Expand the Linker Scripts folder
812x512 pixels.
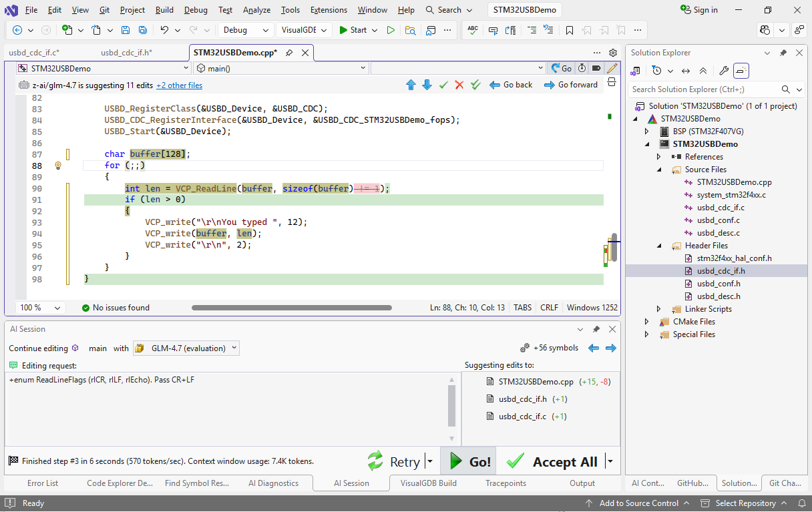[x=659, y=309]
